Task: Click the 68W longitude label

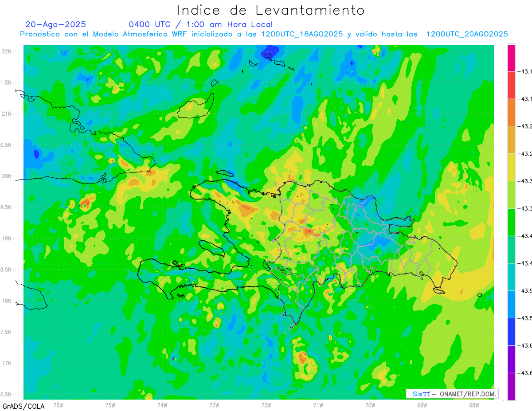Action: tap(474, 405)
